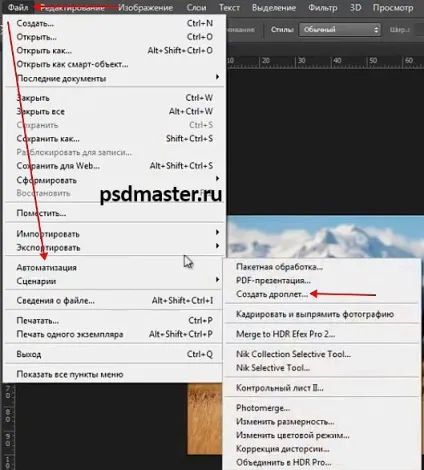Open the Файл menu
This screenshot has width=424, height=470.
[x=18, y=7]
